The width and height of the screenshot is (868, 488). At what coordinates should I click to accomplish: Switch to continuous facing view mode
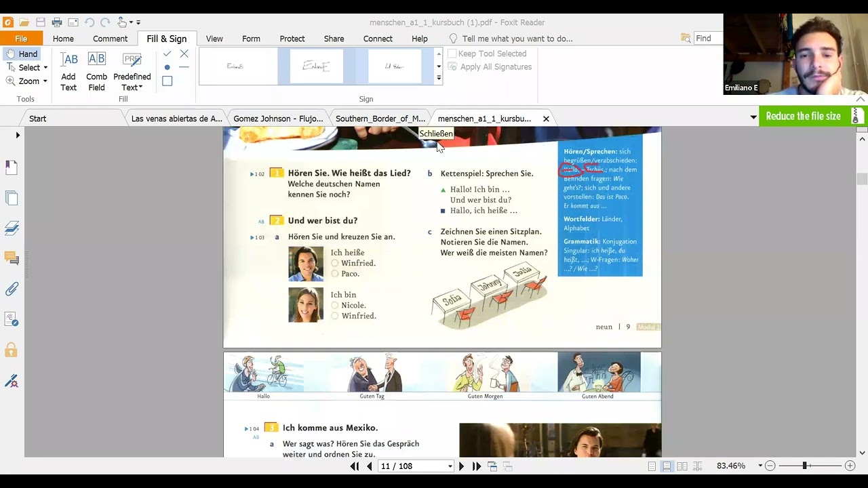(x=696, y=466)
